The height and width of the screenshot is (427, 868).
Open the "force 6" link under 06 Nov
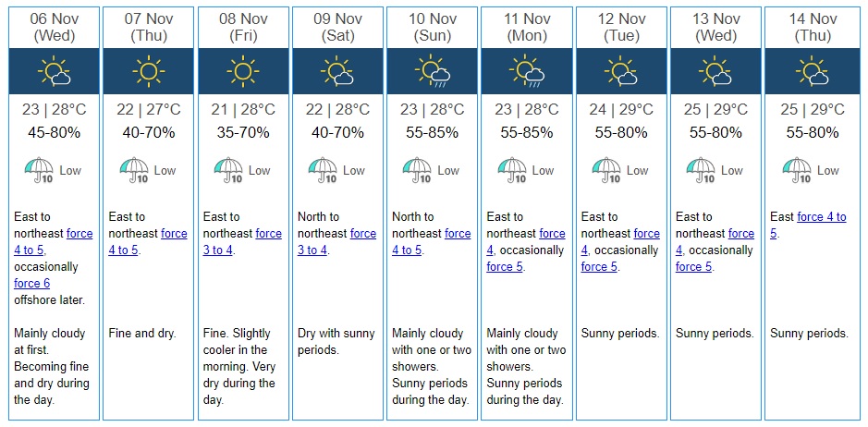32,284
